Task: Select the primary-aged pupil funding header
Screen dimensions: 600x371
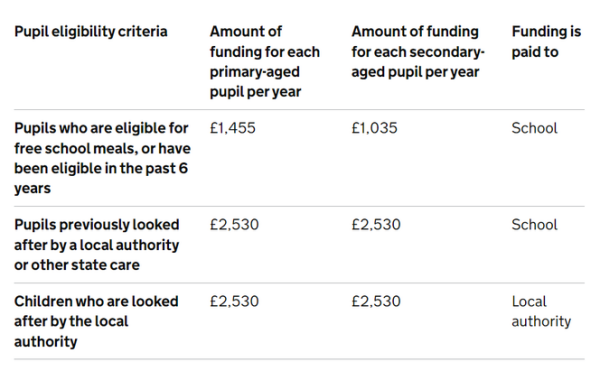Action: click(264, 62)
